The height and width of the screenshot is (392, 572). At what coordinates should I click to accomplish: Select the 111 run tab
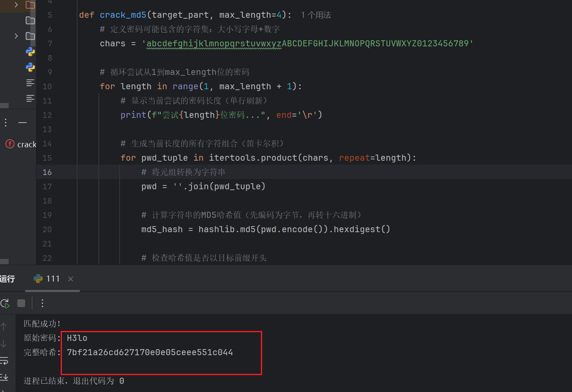(47, 279)
